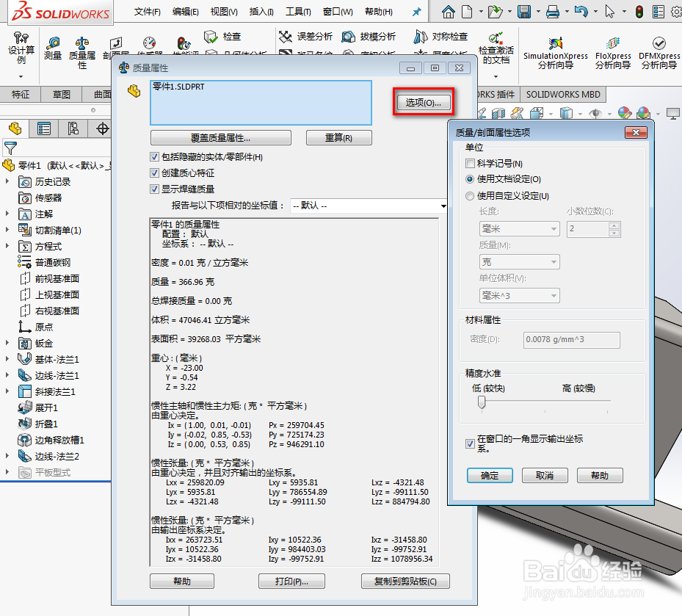Screen dimensions: 682x616
Task: Toggle show output coordinate system in window corner
Action: click(x=470, y=443)
